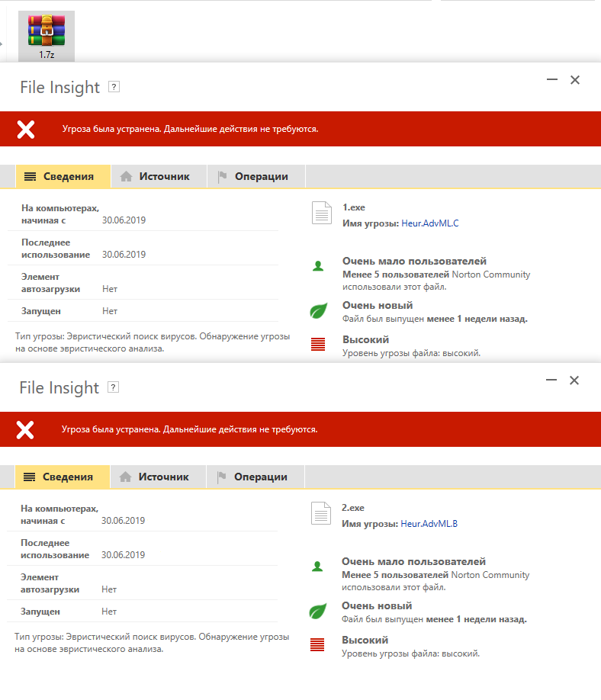Screen dimensions: 601x700
Task: Switch to Источник tab in 2.exe window
Action: 158,477
